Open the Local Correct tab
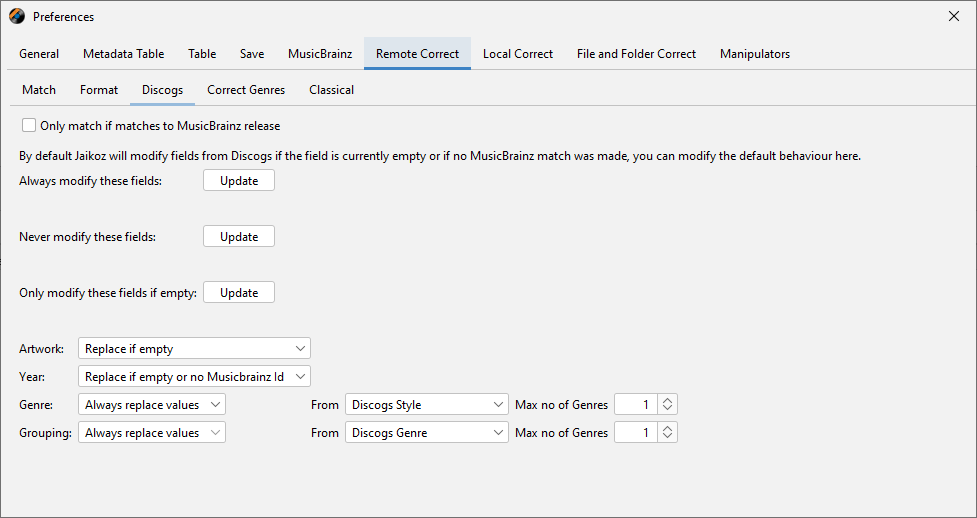 (517, 54)
